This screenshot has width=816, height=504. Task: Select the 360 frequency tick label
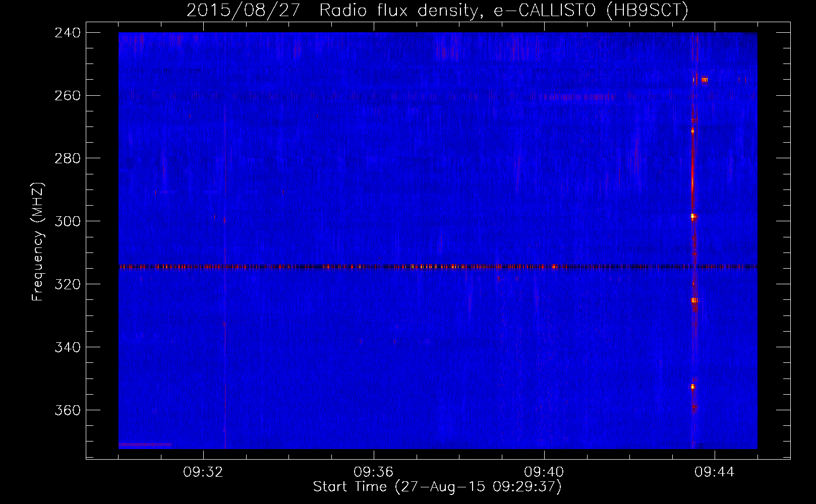pyautogui.click(x=68, y=410)
